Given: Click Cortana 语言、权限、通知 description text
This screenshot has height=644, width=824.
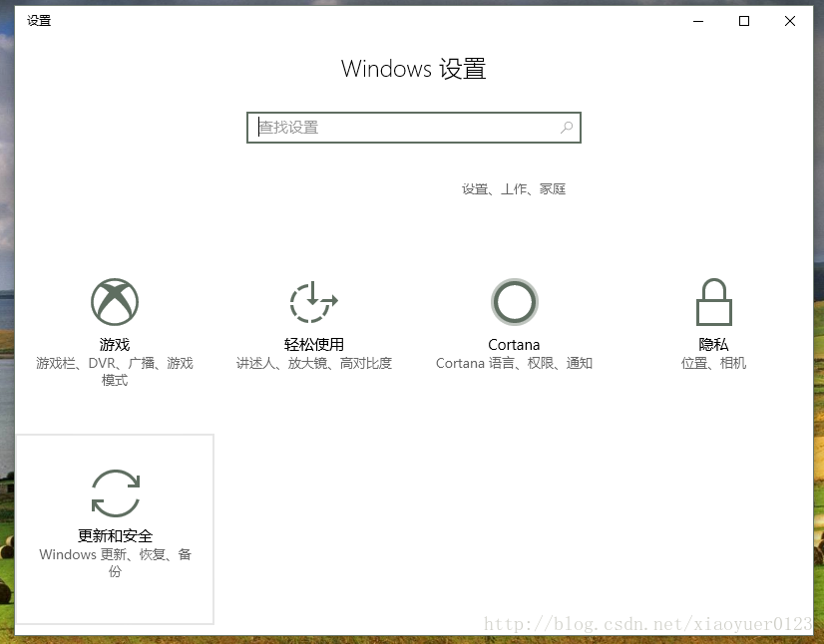Looking at the screenshot, I should 514,363.
